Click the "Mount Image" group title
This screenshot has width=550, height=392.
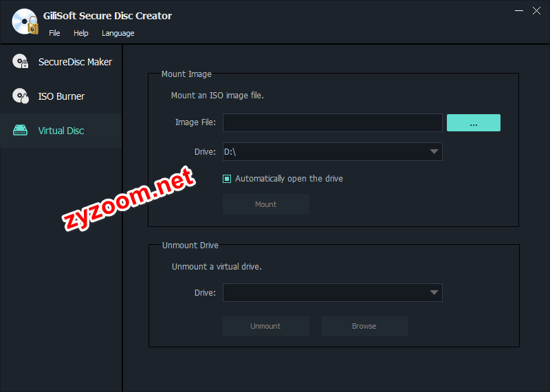tap(186, 74)
